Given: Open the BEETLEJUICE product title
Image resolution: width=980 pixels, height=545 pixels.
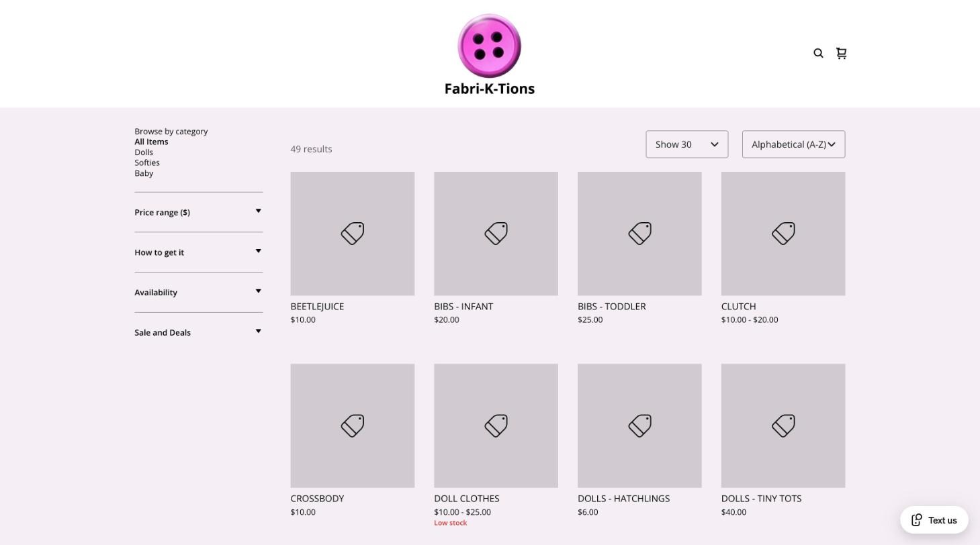Looking at the screenshot, I should point(317,306).
